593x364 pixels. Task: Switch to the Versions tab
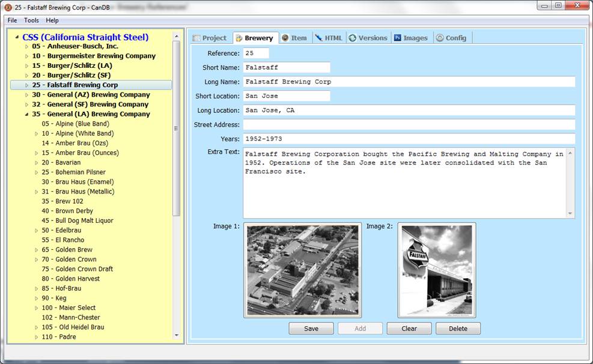(369, 38)
